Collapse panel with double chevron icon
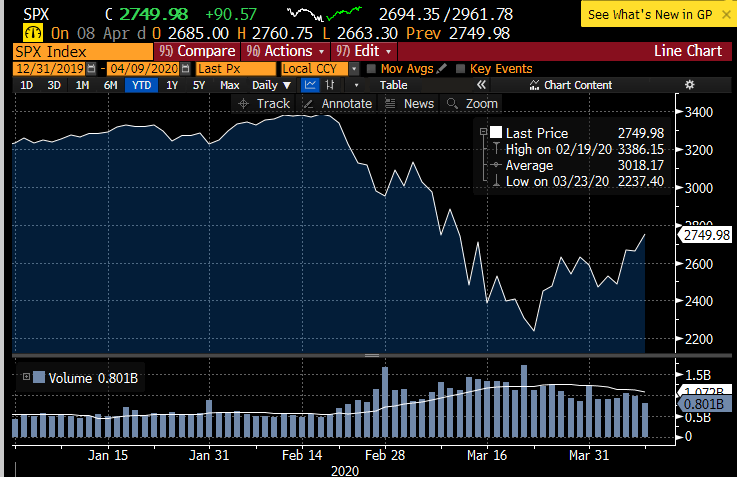737x477 pixels. click(x=481, y=85)
